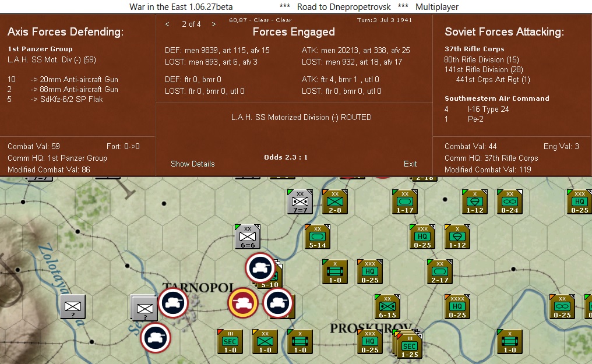Pick the Soviet 2-8 rifle division counter
This screenshot has width=592, height=364.
point(335,202)
